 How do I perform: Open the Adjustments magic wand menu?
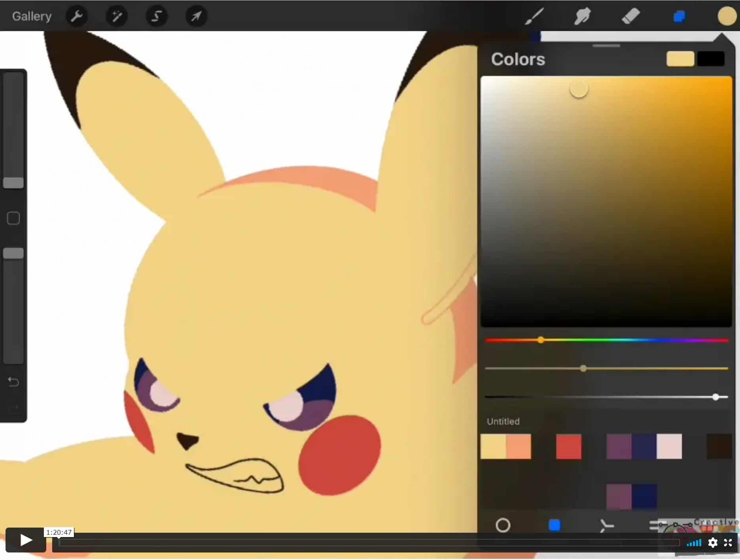point(117,16)
